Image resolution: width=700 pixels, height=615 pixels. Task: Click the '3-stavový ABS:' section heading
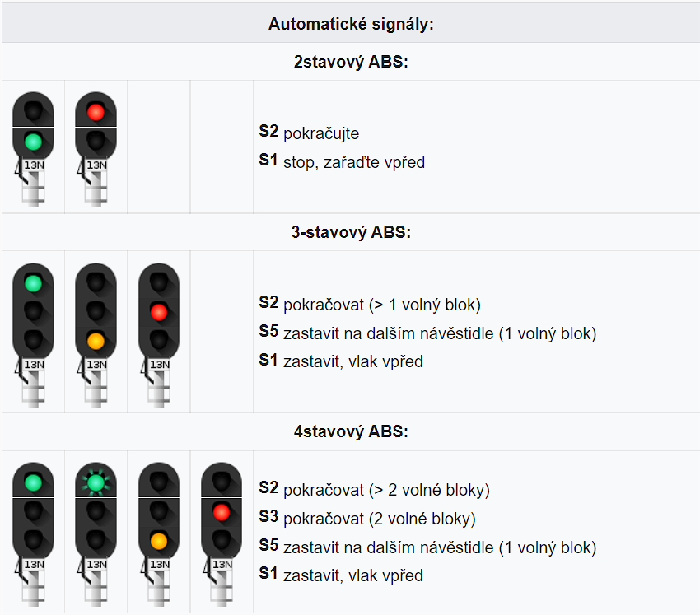coord(351,232)
